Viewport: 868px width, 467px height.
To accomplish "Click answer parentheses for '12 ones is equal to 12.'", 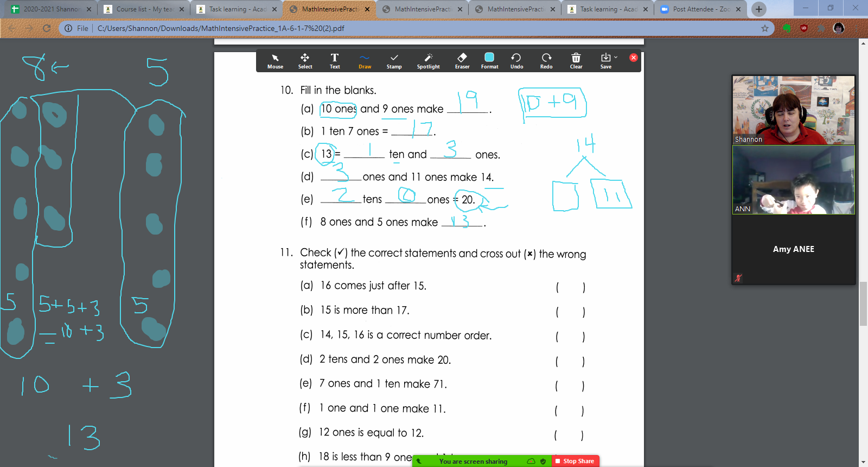I will click(x=569, y=435).
